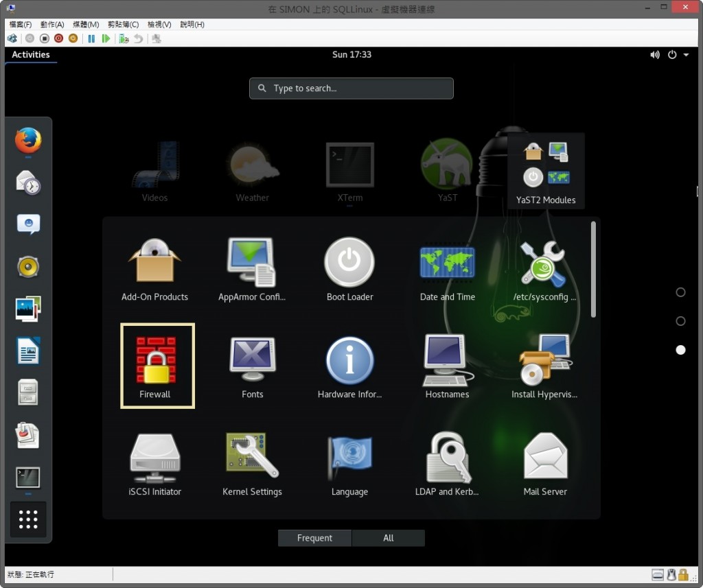Click the Activities button
703x588 pixels.
(30, 55)
